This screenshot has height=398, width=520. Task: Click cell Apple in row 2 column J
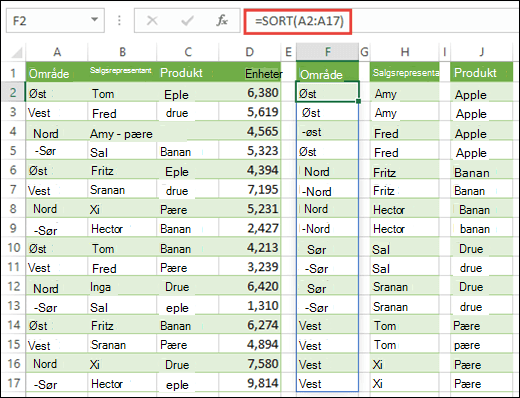pyautogui.click(x=482, y=92)
